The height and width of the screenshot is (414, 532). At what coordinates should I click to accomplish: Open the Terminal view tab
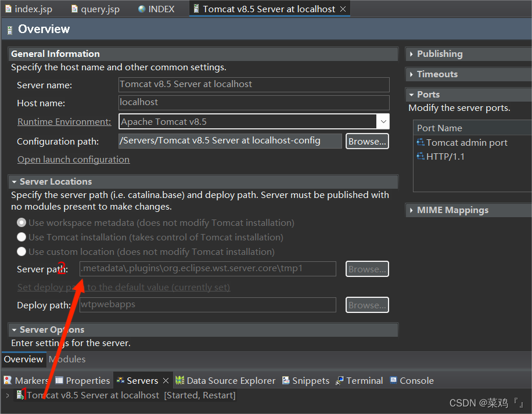click(360, 380)
